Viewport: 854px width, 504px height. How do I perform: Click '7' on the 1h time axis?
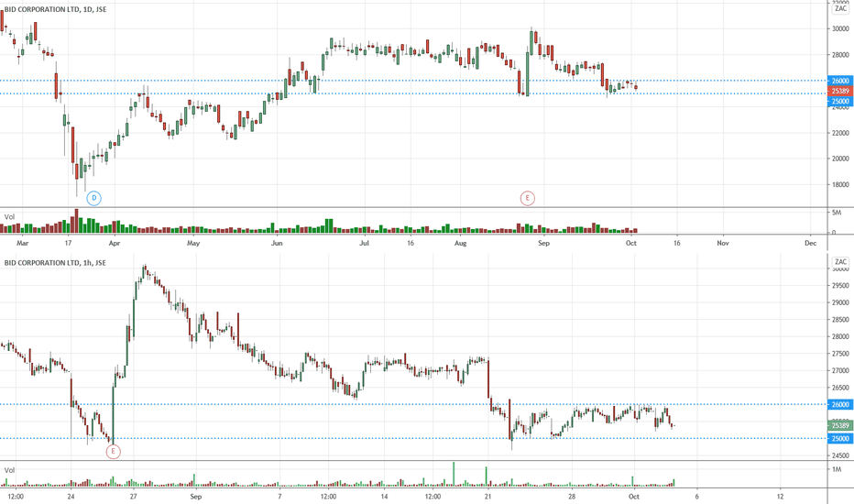pyautogui.click(x=280, y=497)
